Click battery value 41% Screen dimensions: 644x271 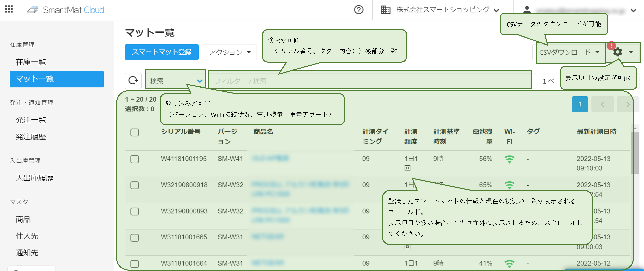(x=486, y=263)
